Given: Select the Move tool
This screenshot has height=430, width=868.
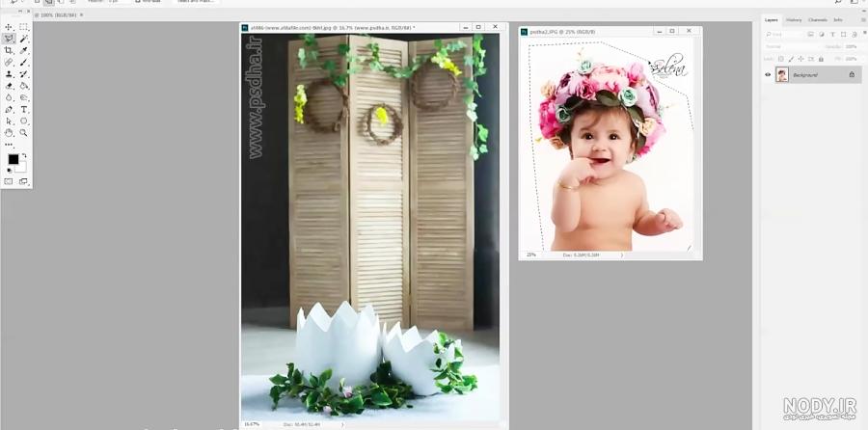Looking at the screenshot, I should click(9, 27).
